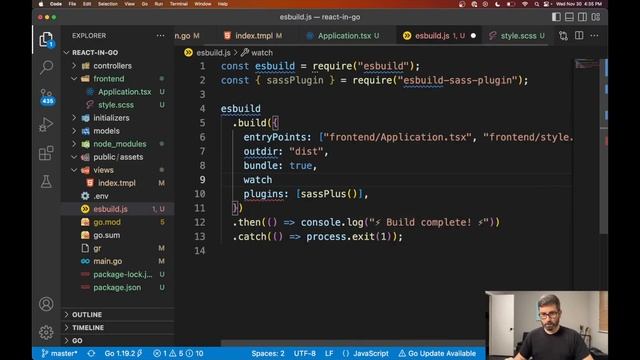Change end of line sequence LF
The height and width of the screenshot is (360, 640).
point(329,353)
